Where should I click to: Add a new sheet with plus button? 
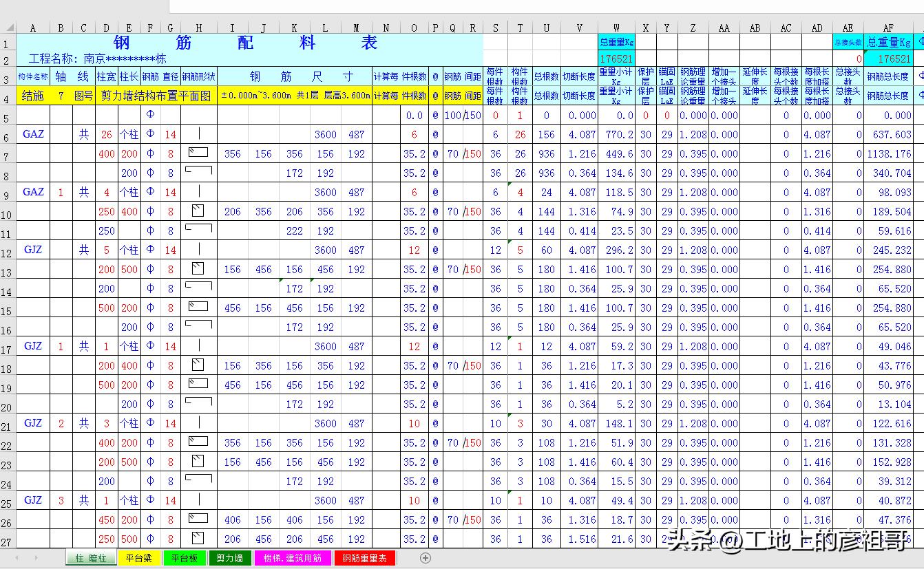click(426, 558)
